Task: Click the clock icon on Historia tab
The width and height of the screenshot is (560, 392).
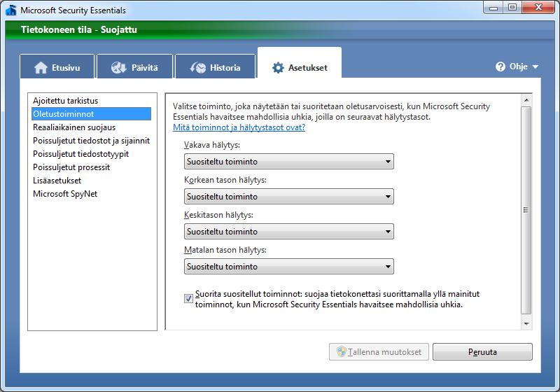Action: pos(198,67)
